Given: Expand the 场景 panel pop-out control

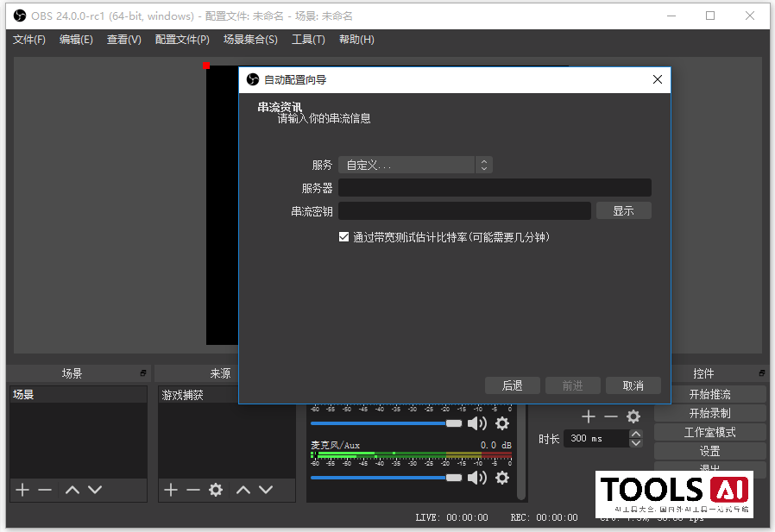Looking at the screenshot, I should tap(142, 372).
